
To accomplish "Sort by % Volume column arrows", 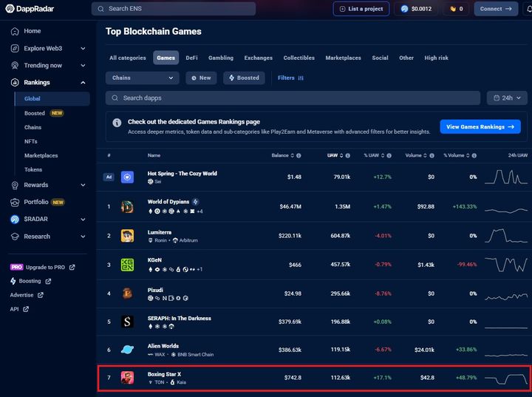I will 468,155.
